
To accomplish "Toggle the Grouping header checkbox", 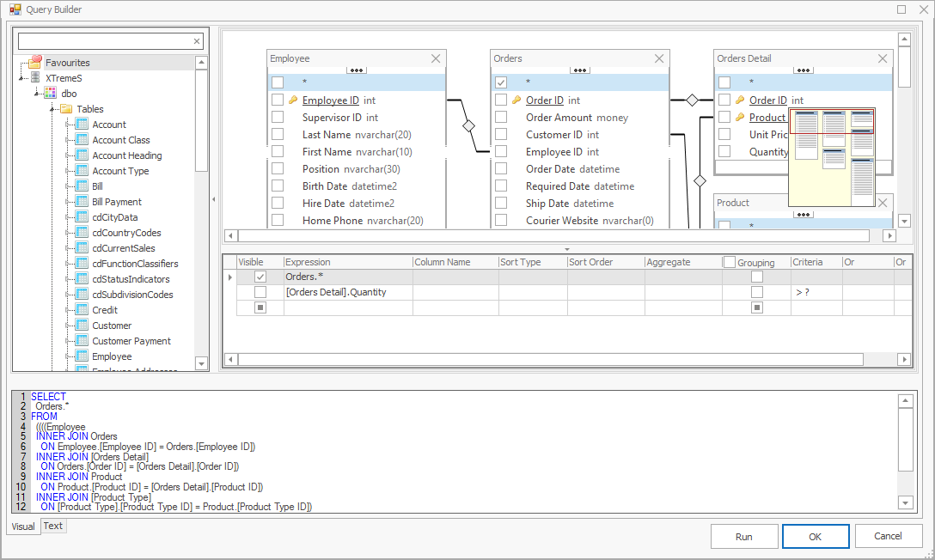I will [x=730, y=262].
